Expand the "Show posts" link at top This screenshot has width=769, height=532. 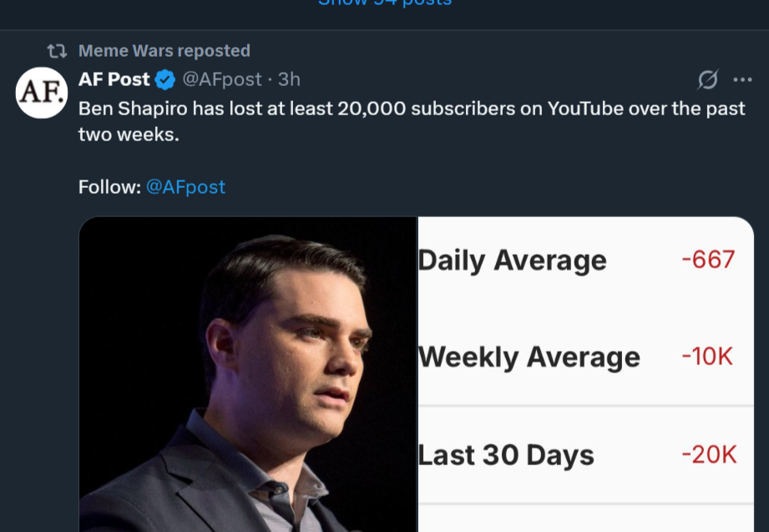[384, 3]
